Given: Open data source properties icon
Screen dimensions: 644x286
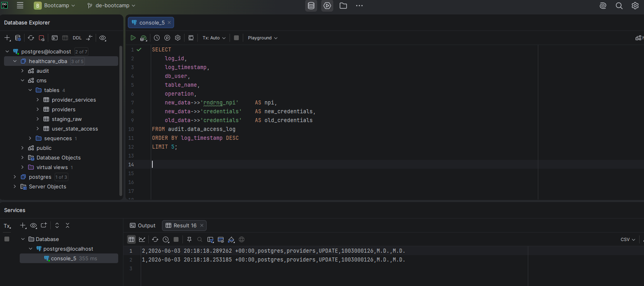Looking at the screenshot, I should tap(18, 38).
